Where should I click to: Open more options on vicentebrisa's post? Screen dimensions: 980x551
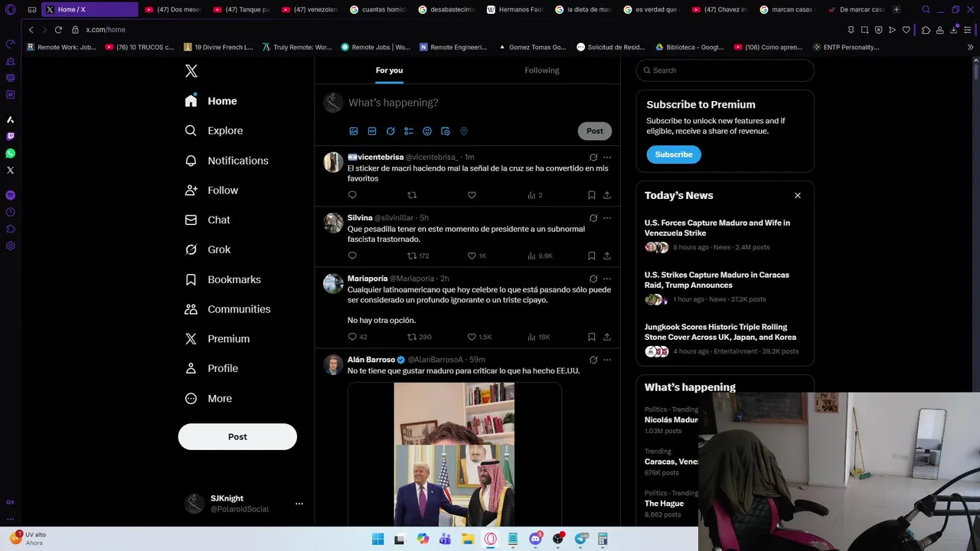coord(607,157)
